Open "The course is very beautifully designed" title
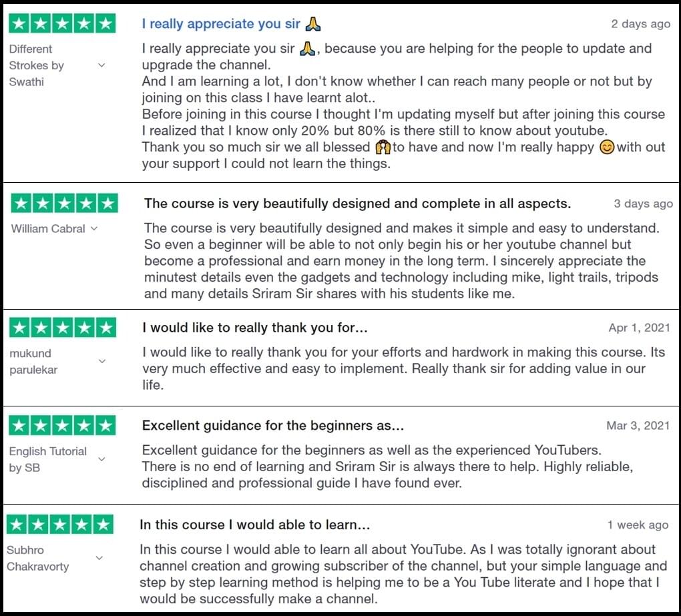The image size is (681, 616). tap(357, 204)
